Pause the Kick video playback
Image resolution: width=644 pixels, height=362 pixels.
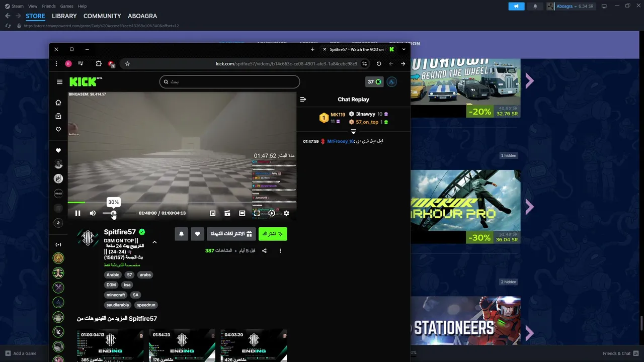[77, 213]
